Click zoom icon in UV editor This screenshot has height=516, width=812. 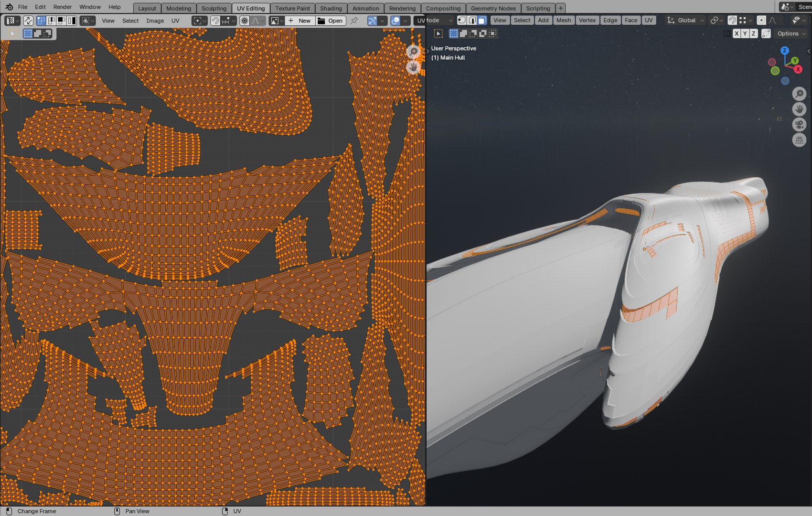pyautogui.click(x=414, y=51)
